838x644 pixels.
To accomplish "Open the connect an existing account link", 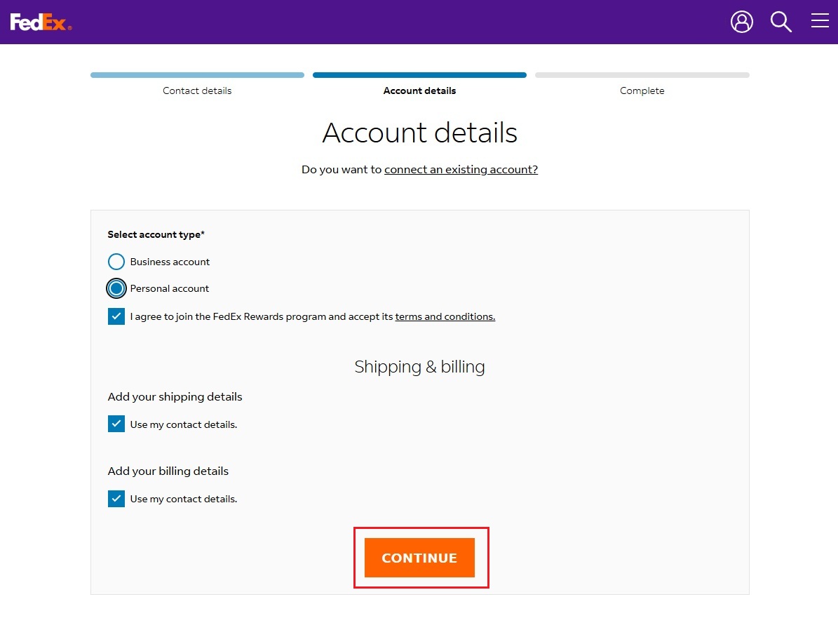I will [461, 170].
